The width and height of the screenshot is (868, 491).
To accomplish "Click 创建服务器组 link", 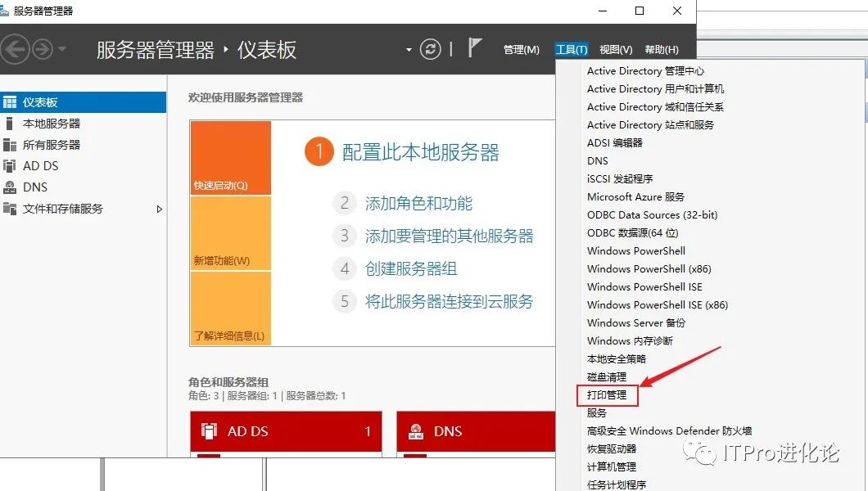I will 411,268.
